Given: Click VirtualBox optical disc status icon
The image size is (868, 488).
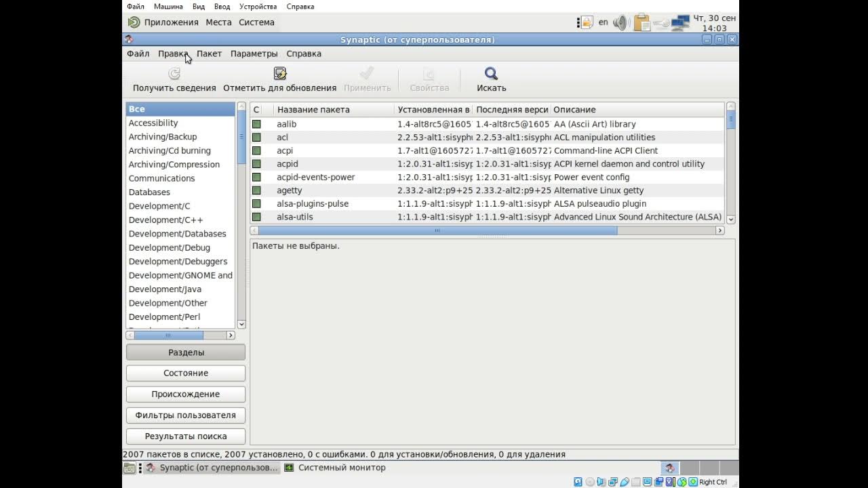Looking at the screenshot, I should coord(590,482).
